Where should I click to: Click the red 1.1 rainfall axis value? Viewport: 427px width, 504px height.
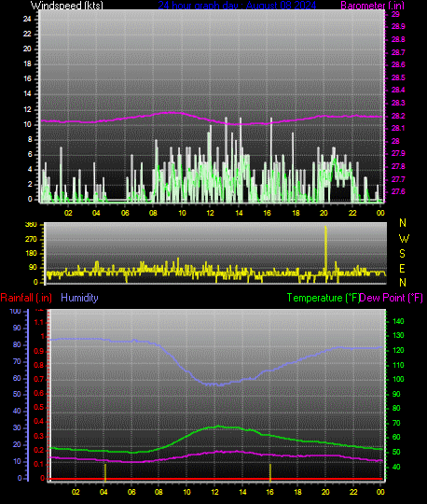tap(39, 322)
